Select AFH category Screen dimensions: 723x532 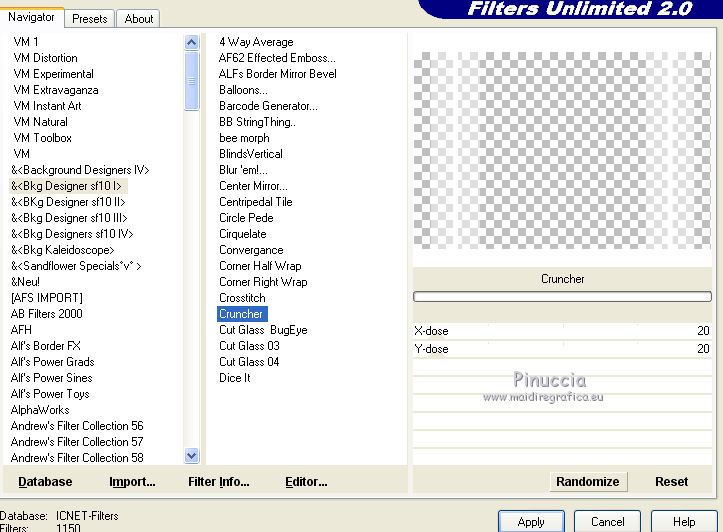pos(21,330)
